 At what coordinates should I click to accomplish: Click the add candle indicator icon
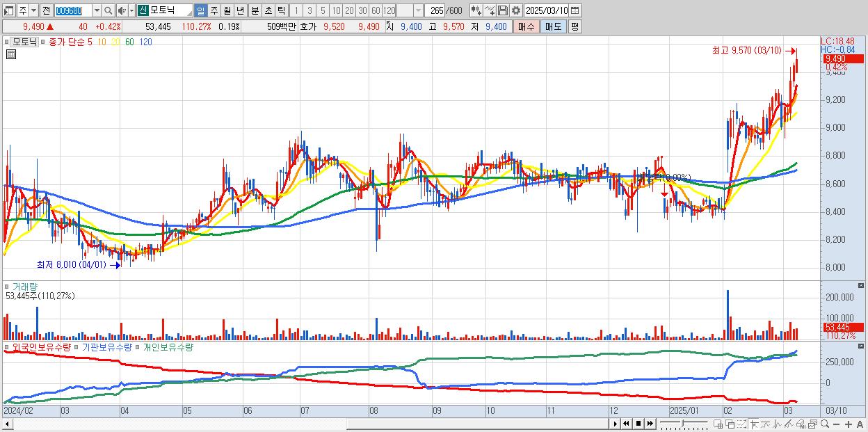coord(476,10)
